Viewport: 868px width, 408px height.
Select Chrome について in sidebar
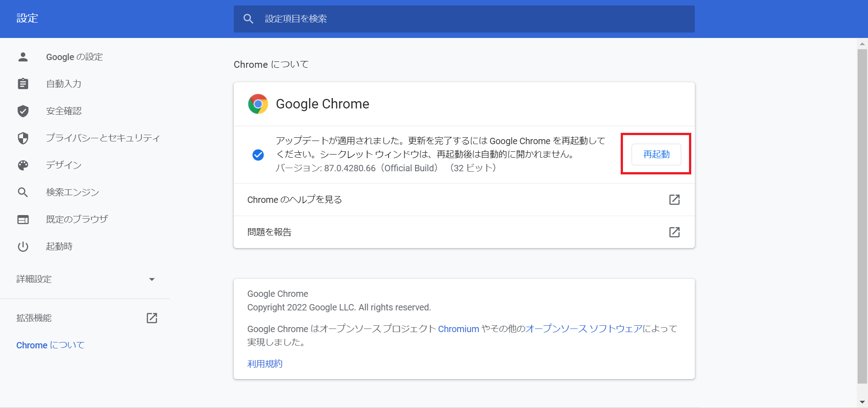tap(50, 345)
